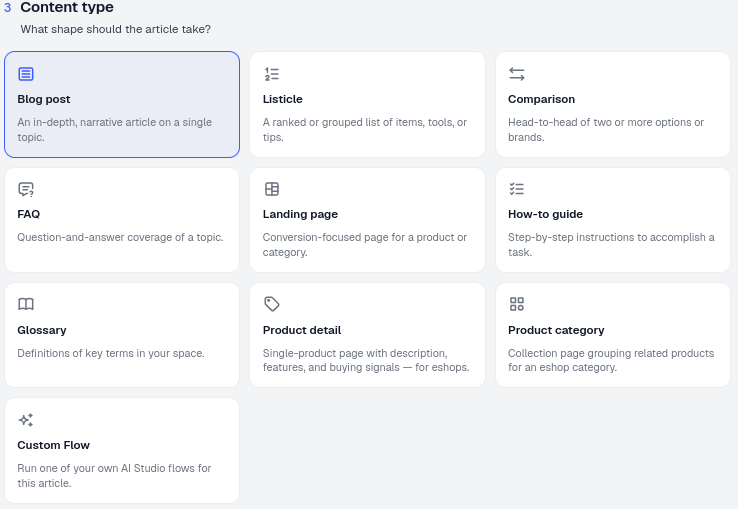Click the Comparison arrows icon
The image size is (738, 509).
coord(517,74)
